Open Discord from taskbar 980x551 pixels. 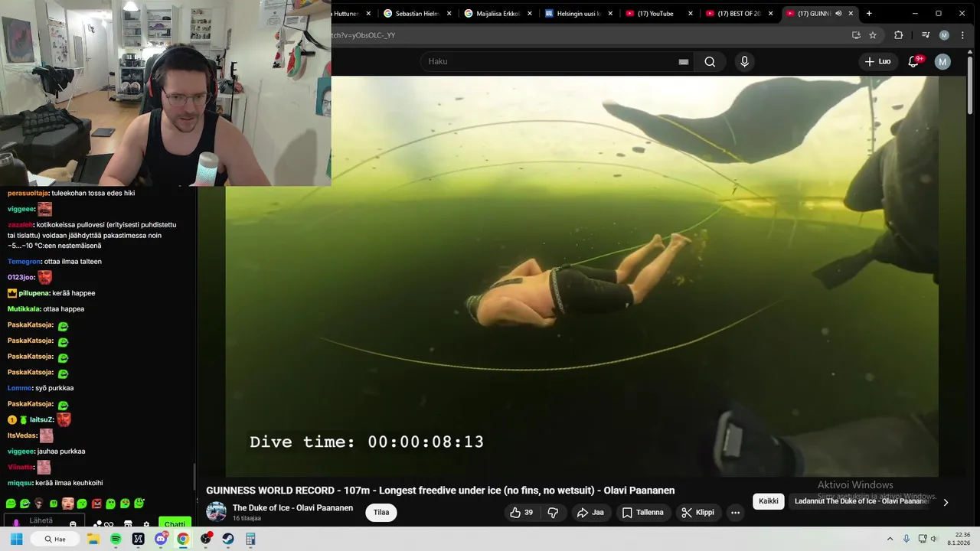click(x=161, y=539)
